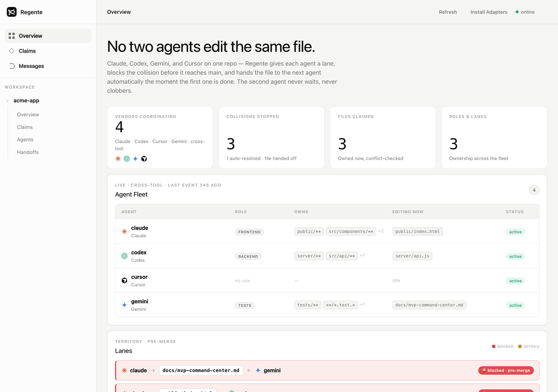
Task: Click the gemini sparkle icon in the first lane
Action: pyautogui.click(x=258, y=370)
